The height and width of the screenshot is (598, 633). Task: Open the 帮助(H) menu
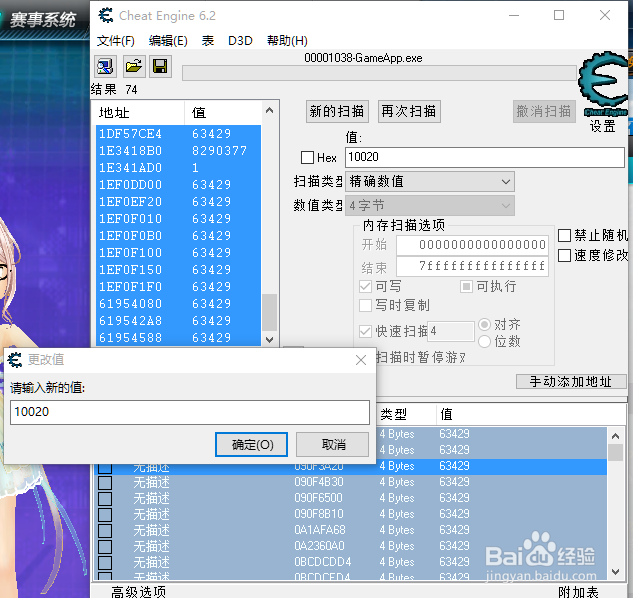[287, 41]
